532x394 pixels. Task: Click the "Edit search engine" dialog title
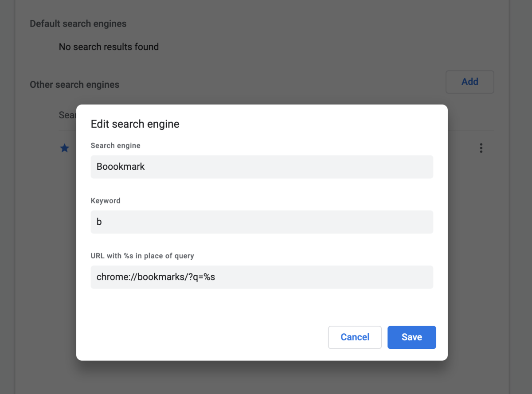(135, 124)
